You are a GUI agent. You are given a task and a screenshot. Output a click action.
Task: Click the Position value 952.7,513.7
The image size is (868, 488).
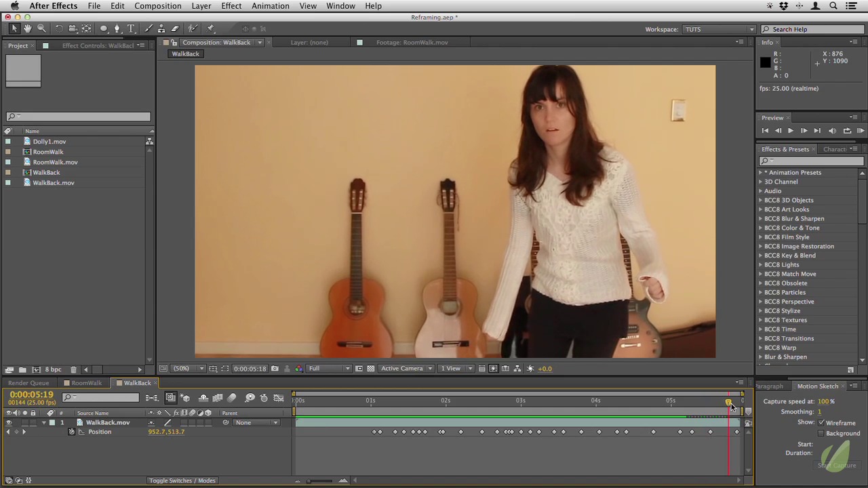[x=166, y=432]
